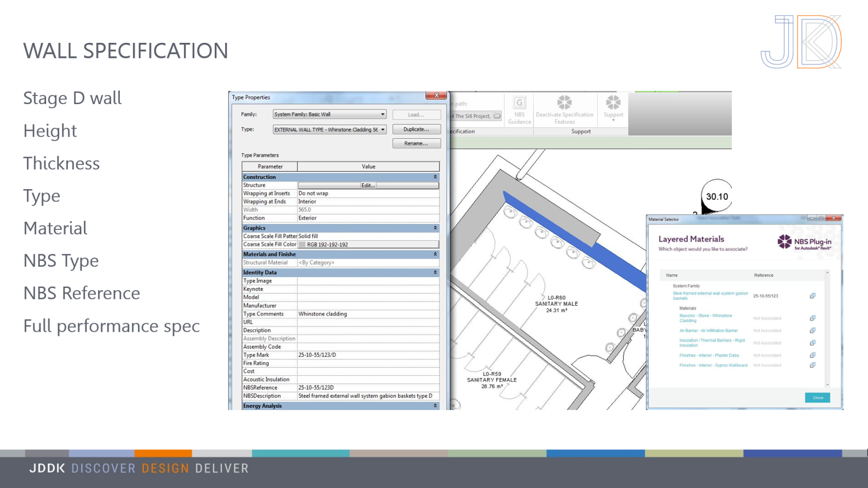Collapse the Construction parameter group
The height and width of the screenshot is (488, 868).
(435, 177)
